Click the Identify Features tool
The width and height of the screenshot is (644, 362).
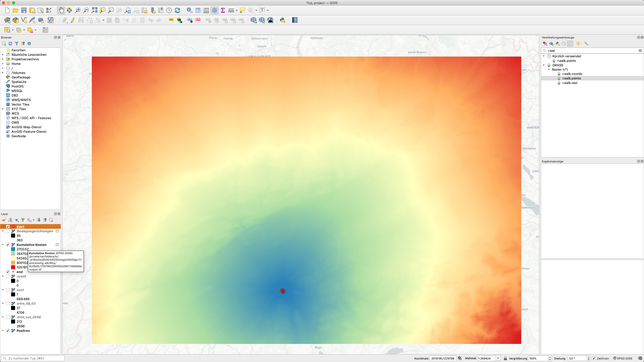[x=189, y=10]
